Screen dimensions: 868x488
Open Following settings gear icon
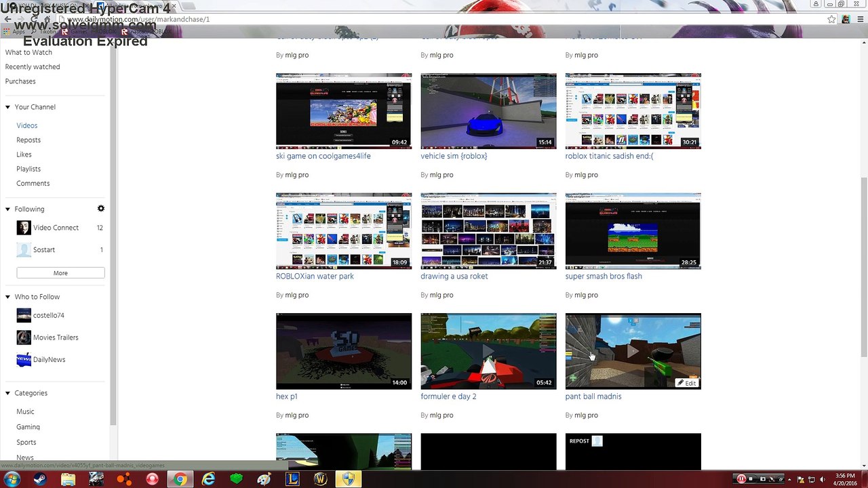tap(101, 209)
